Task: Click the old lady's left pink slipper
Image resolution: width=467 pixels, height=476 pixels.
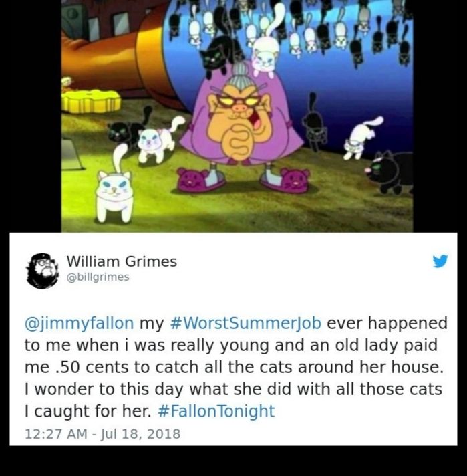Action: (x=201, y=180)
